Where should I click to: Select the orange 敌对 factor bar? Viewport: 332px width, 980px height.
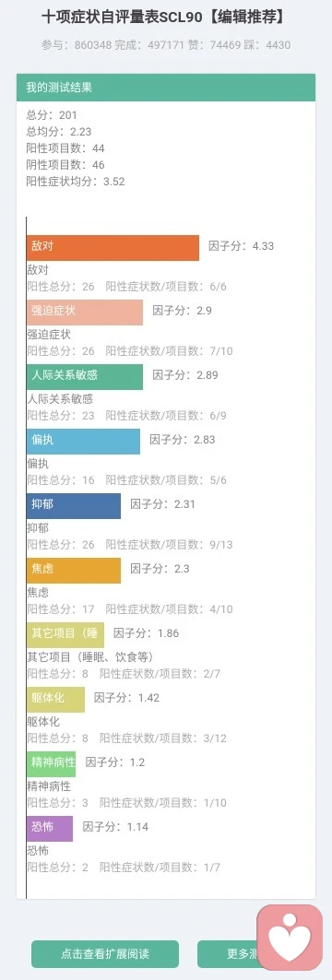[x=113, y=247]
